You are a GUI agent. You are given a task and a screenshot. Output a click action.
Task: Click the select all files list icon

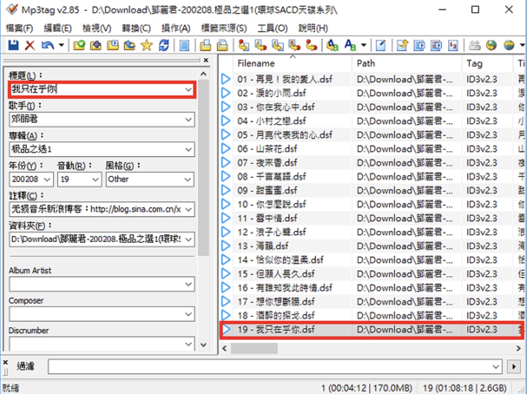pos(184,45)
